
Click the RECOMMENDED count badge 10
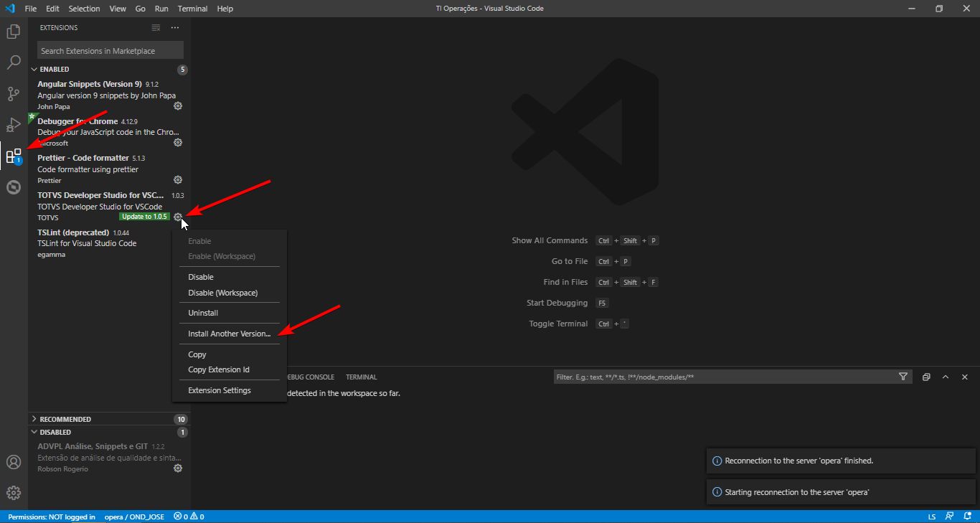coord(181,419)
